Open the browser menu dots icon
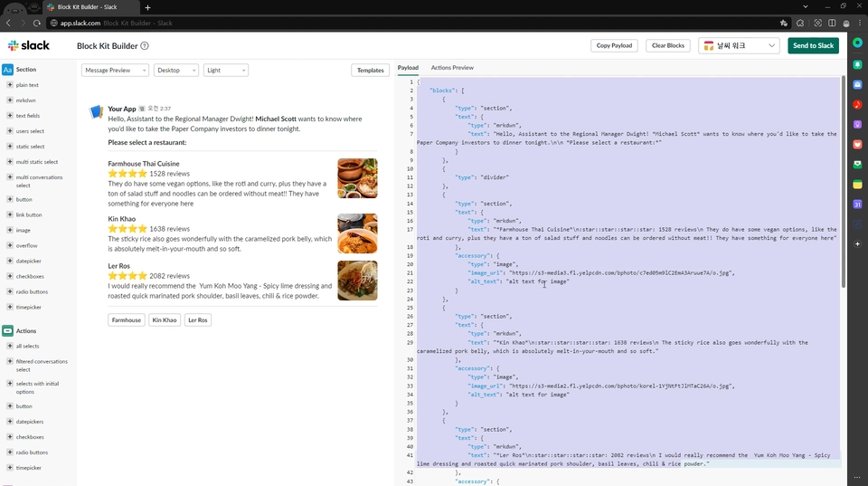The image size is (868, 486). pyautogui.click(x=860, y=23)
